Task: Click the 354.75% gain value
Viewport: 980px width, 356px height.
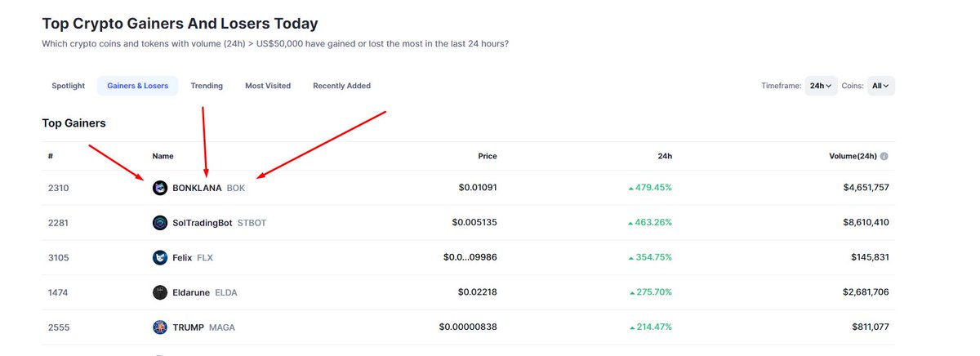Action: coord(650,257)
